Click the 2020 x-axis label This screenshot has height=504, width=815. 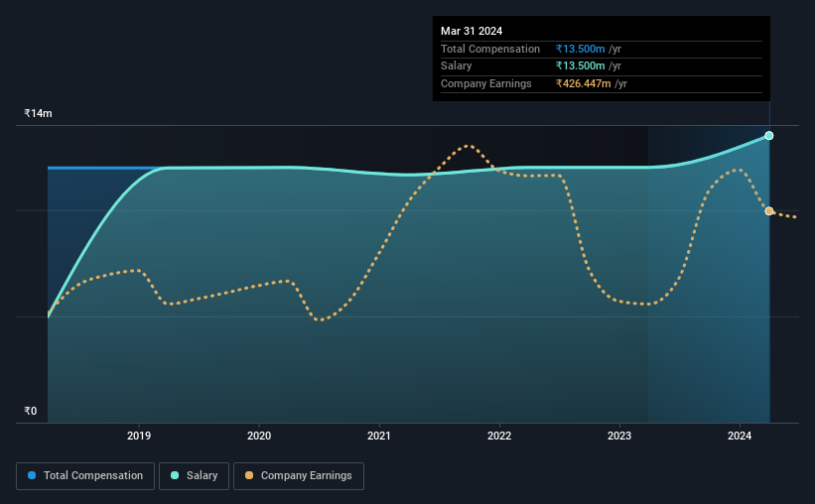259,436
